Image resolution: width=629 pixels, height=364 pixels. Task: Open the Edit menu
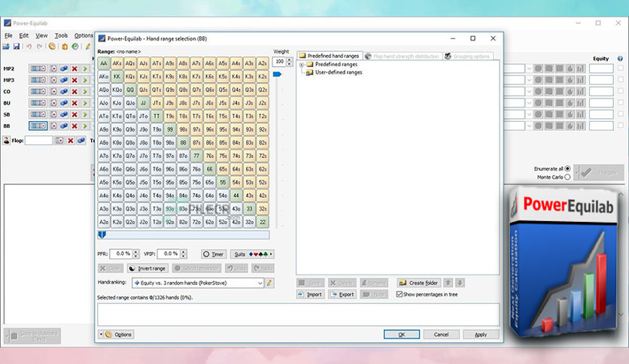tap(24, 35)
